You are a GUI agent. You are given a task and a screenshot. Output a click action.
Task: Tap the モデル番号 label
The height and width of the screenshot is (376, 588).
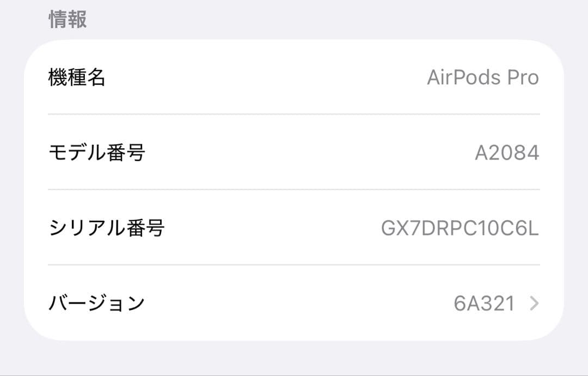(x=97, y=153)
